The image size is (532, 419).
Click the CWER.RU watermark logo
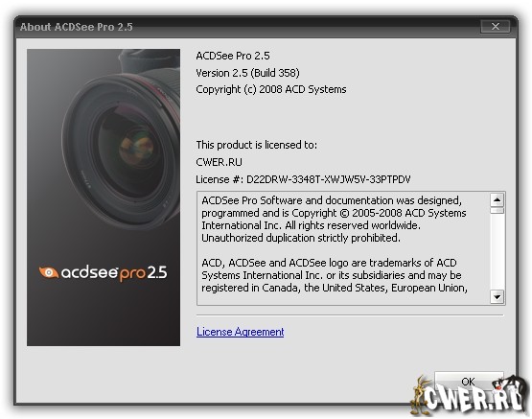(x=470, y=396)
